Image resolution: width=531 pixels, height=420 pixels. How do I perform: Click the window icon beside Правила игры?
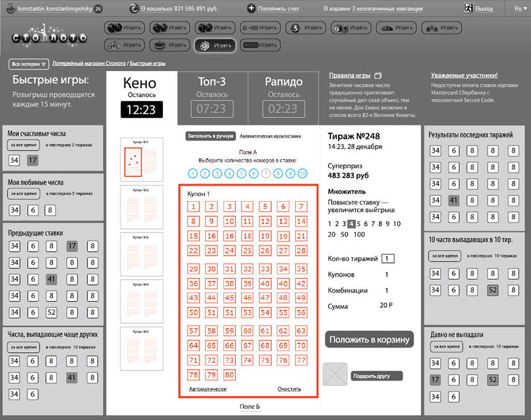(379, 76)
